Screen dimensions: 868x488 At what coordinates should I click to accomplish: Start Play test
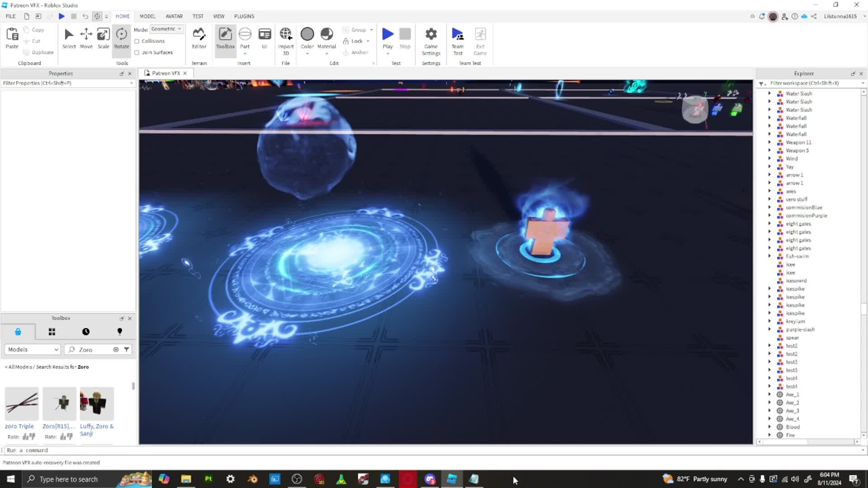click(387, 34)
